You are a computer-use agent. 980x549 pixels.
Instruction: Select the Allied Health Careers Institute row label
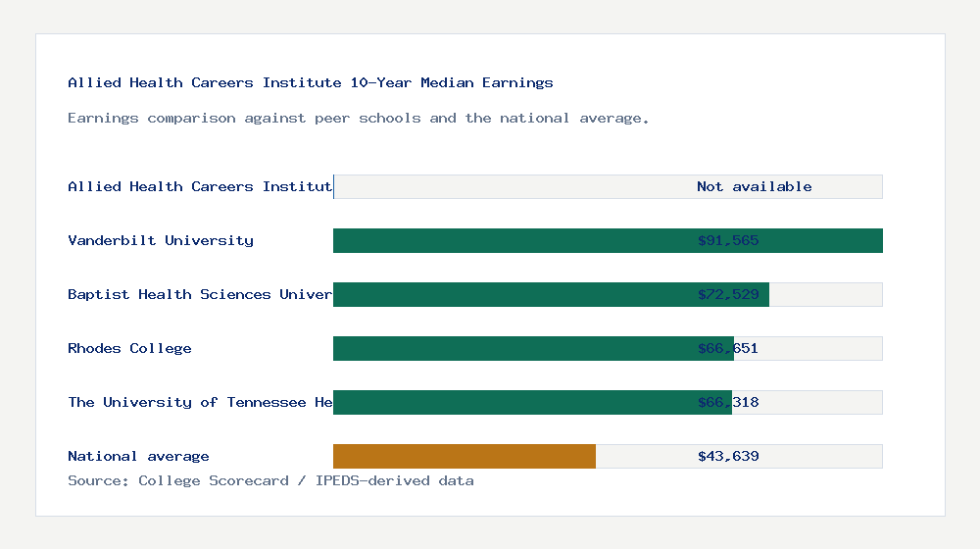pyautogui.click(x=200, y=186)
